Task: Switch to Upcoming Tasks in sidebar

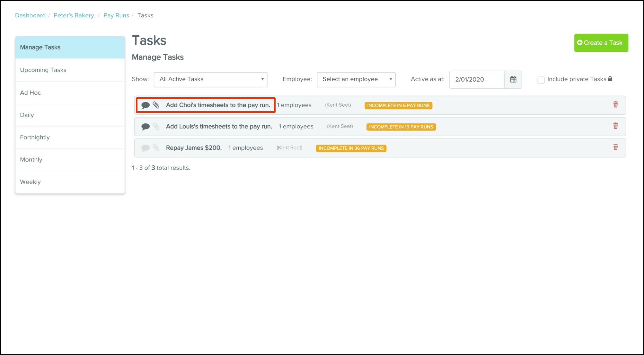Action: point(43,70)
